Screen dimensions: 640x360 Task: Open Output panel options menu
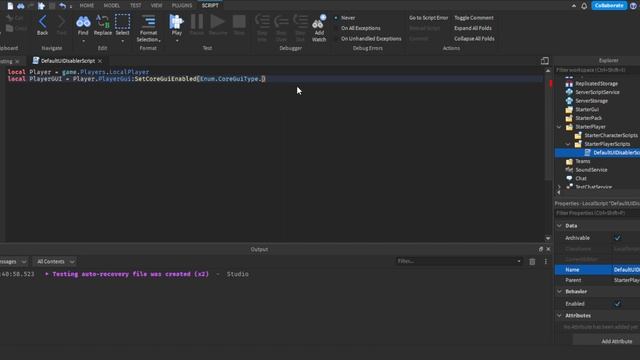pos(546,262)
